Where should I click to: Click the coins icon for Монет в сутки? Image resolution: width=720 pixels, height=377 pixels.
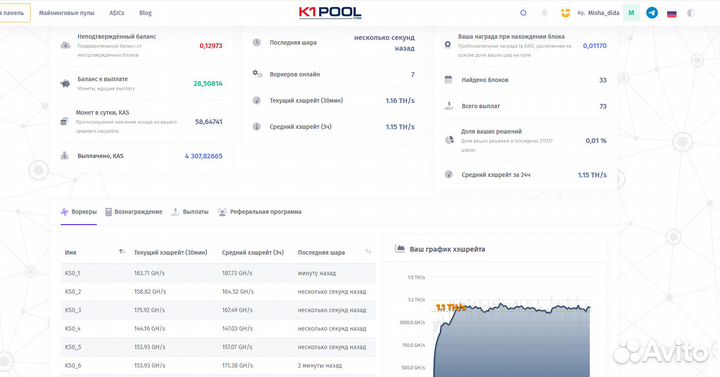click(x=64, y=121)
